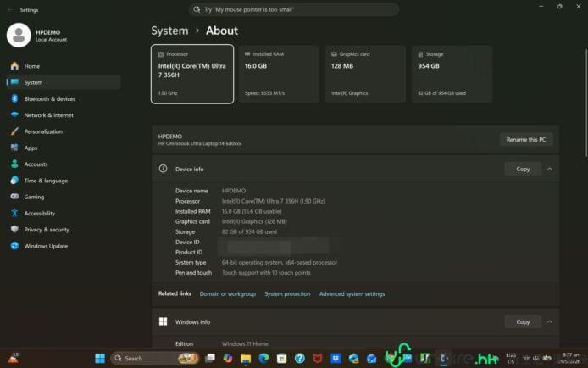This screenshot has height=368, width=588.
Task: Collapse the Device info section
Action: (x=550, y=169)
